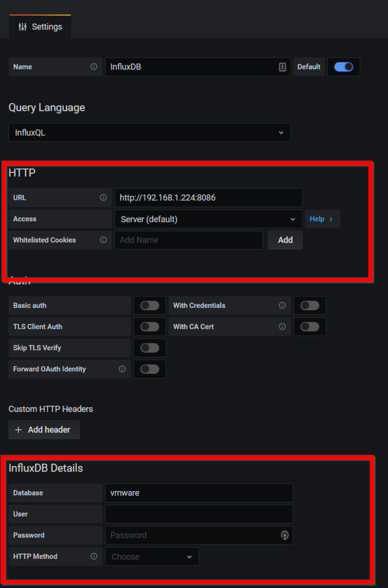Open the Settings tab

(40, 26)
